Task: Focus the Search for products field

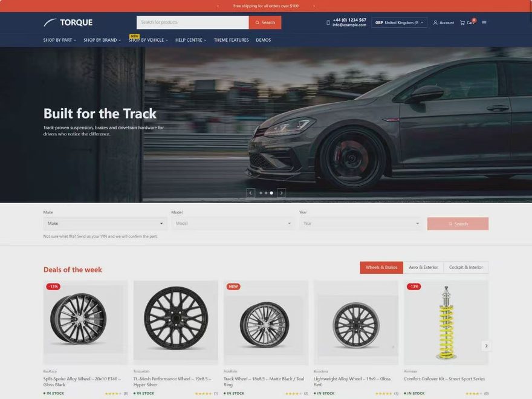Action: pyautogui.click(x=193, y=22)
